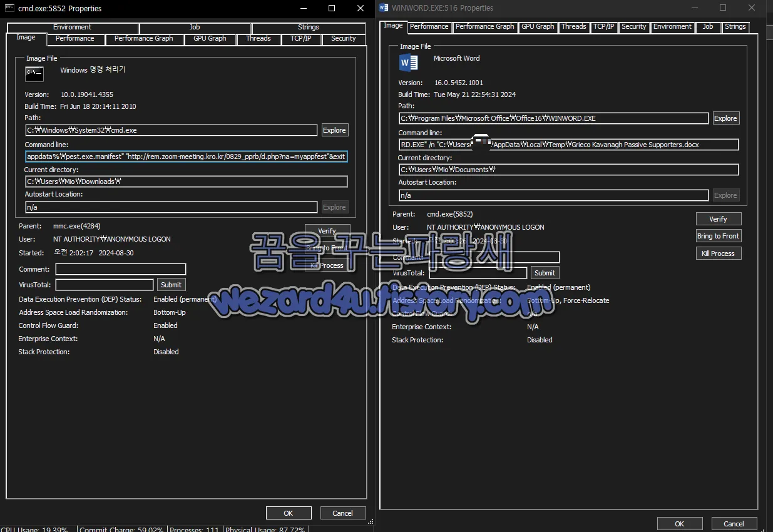
Task: Click OK in WINWORD Properties window
Action: click(x=680, y=524)
